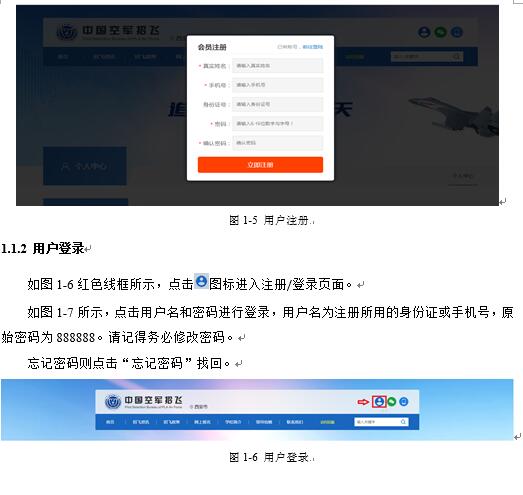Click the rightmost blue round icon in bottom banner
The image size is (523, 495).
click(404, 402)
